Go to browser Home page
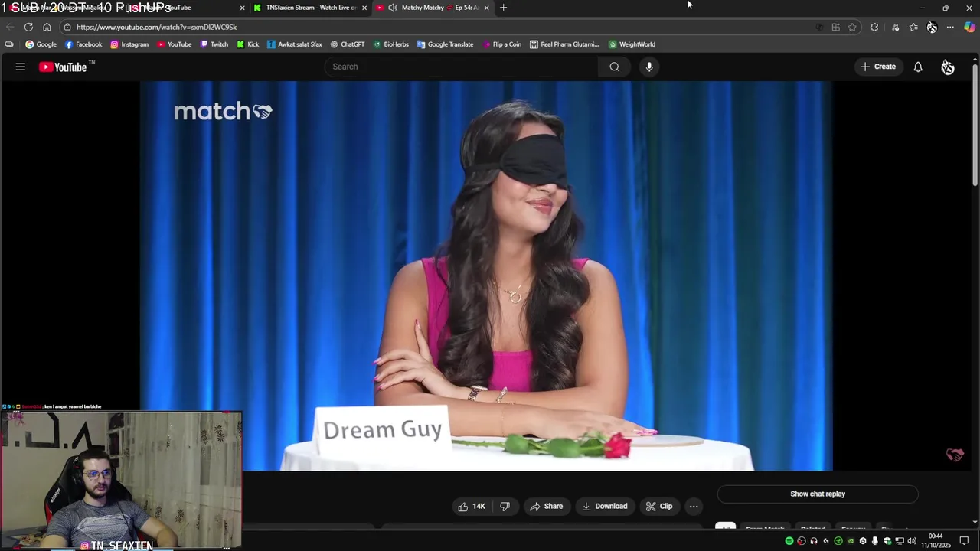The height and width of the screenshot is (551, 980). pos(47,27)
